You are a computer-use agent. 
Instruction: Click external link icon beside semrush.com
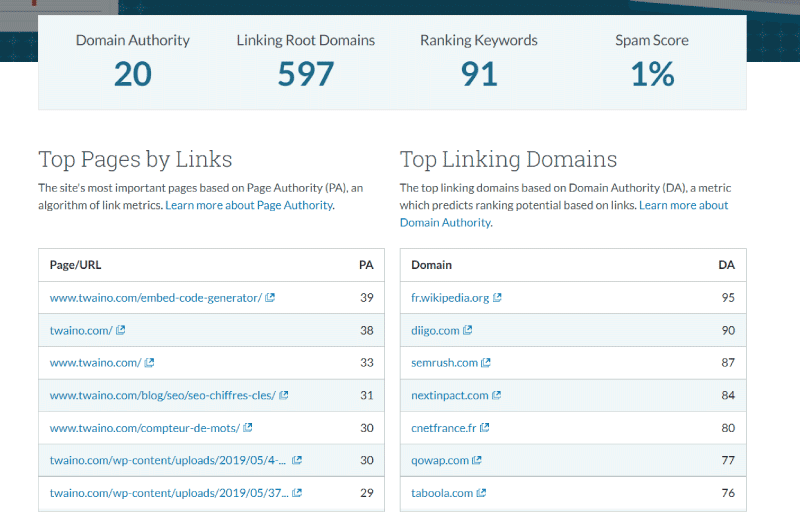point(486,363)
